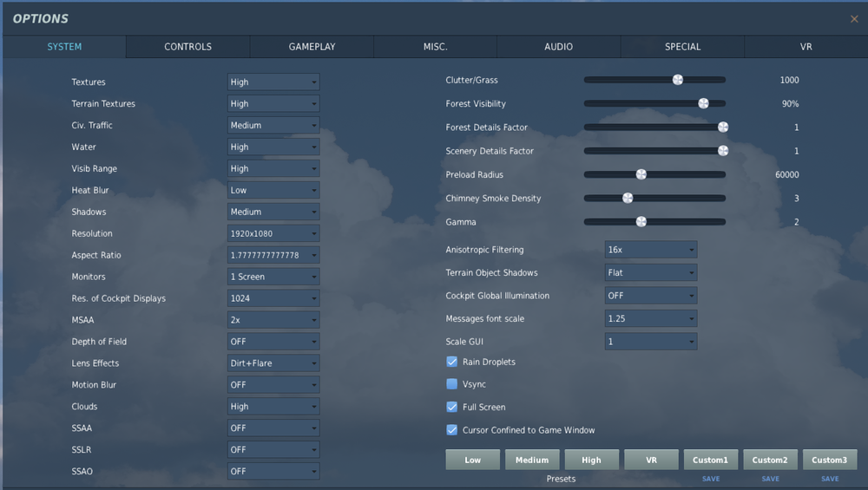Open the Lens Effects dropdown showing Dirt+Flare
The image size is (868, 490).
(273, 363)
